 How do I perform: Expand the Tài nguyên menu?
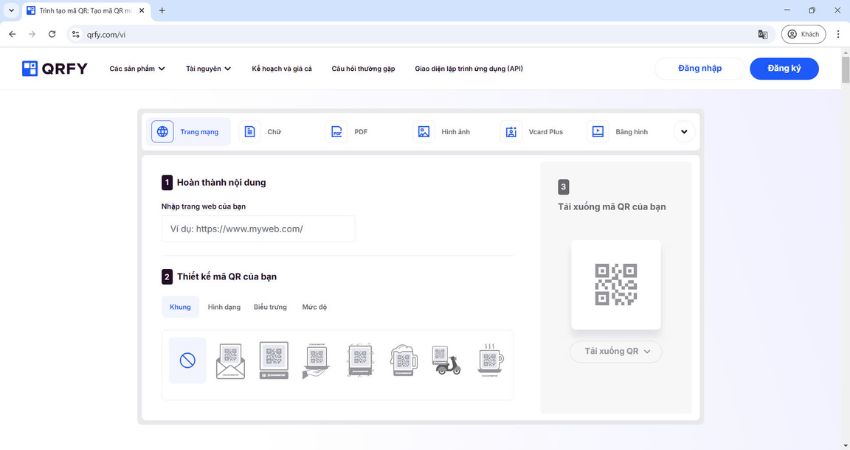coord(208,69)
